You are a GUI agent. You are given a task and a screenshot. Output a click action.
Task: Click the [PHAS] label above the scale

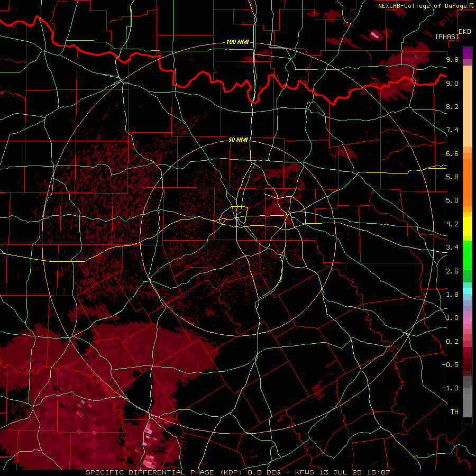pos(447,36)
